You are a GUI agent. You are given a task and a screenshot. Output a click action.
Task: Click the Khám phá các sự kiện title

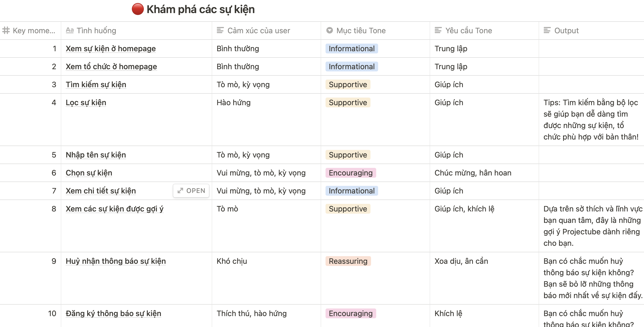click(201, 9)
